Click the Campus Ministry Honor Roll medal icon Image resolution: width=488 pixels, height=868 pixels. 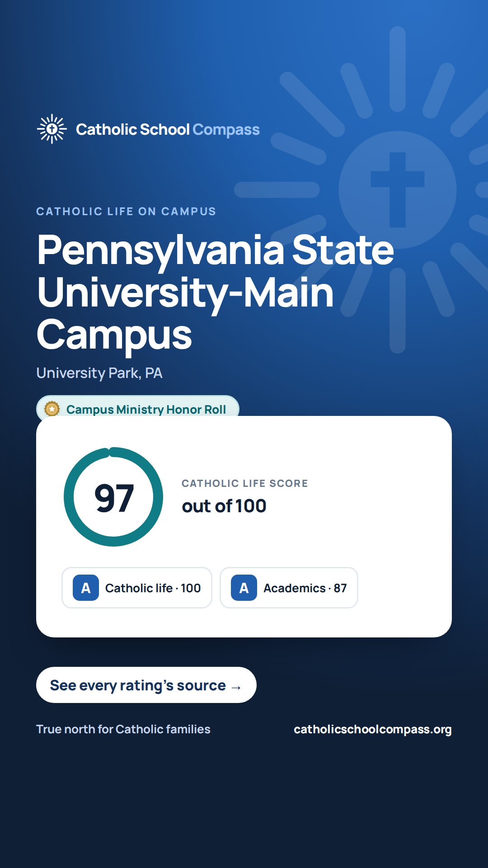coord(52,409)
